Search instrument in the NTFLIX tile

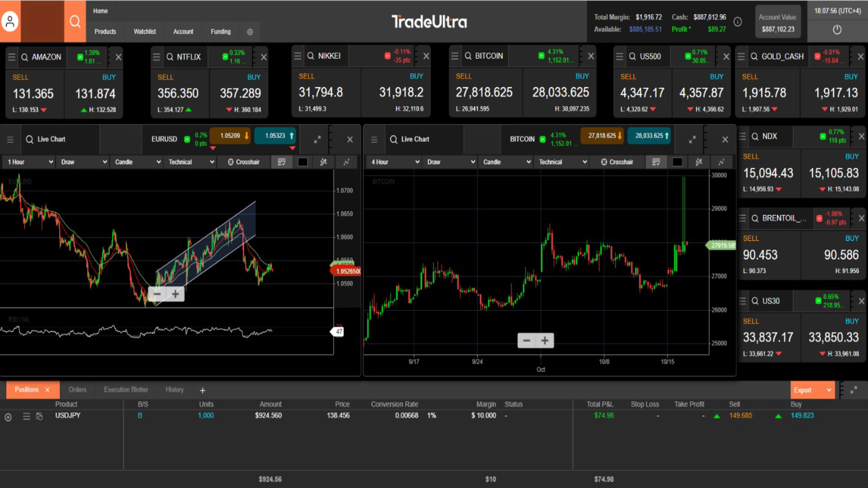coord(170,57)
